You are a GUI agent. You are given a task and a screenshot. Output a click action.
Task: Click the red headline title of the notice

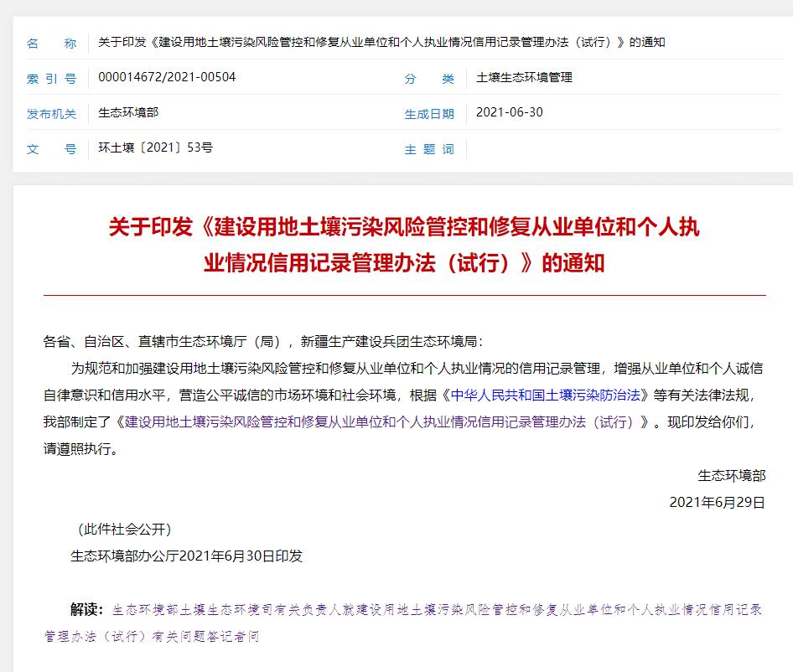point(404,245)
